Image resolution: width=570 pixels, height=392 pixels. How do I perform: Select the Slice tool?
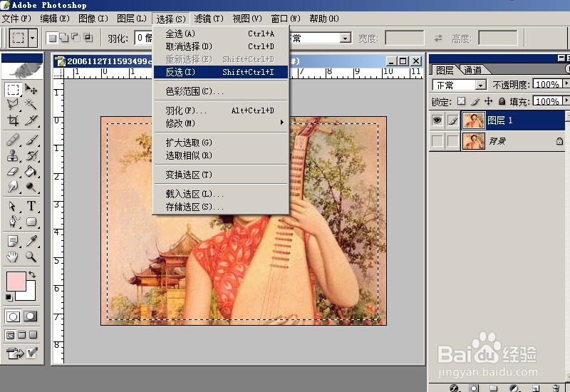31,120
